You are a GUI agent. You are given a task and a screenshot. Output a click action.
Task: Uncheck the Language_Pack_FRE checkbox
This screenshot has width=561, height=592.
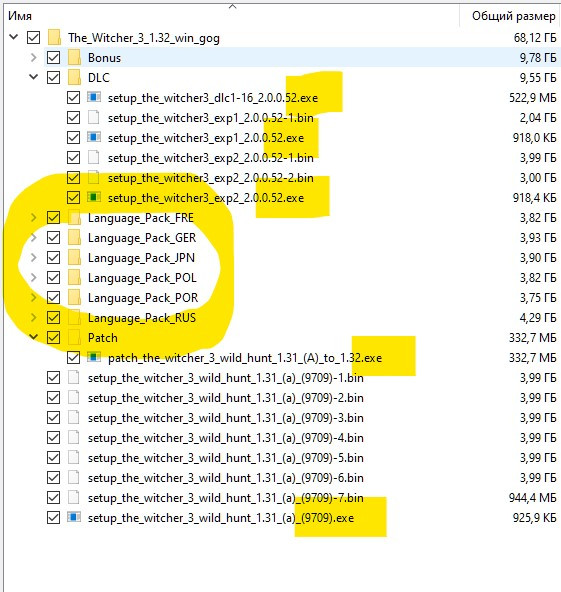click(53, 217)
